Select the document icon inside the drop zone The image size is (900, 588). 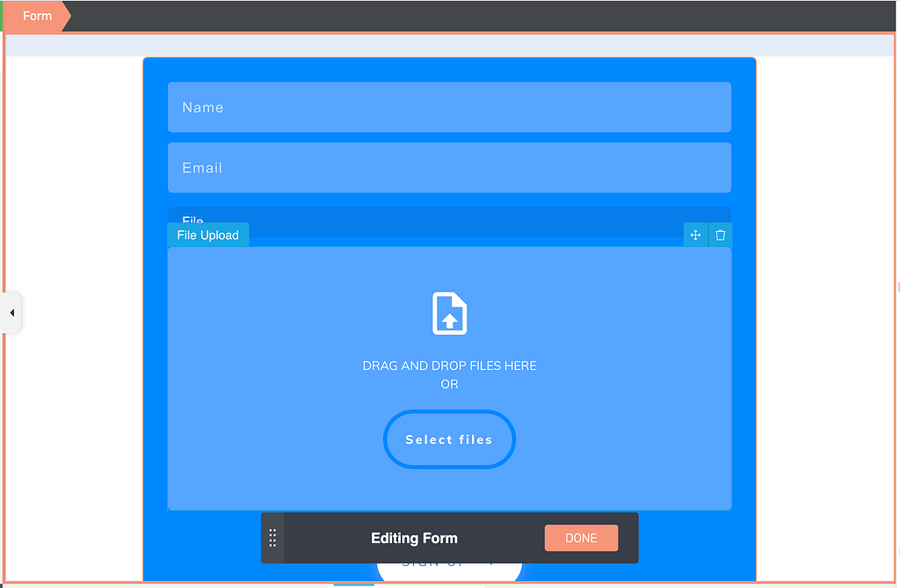pos(449,314)
